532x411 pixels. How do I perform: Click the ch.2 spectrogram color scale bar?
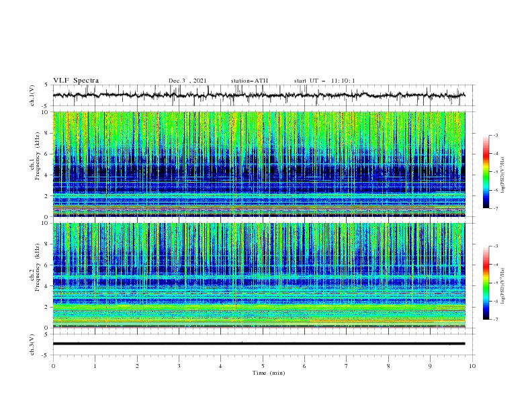[x=486, y=283]
